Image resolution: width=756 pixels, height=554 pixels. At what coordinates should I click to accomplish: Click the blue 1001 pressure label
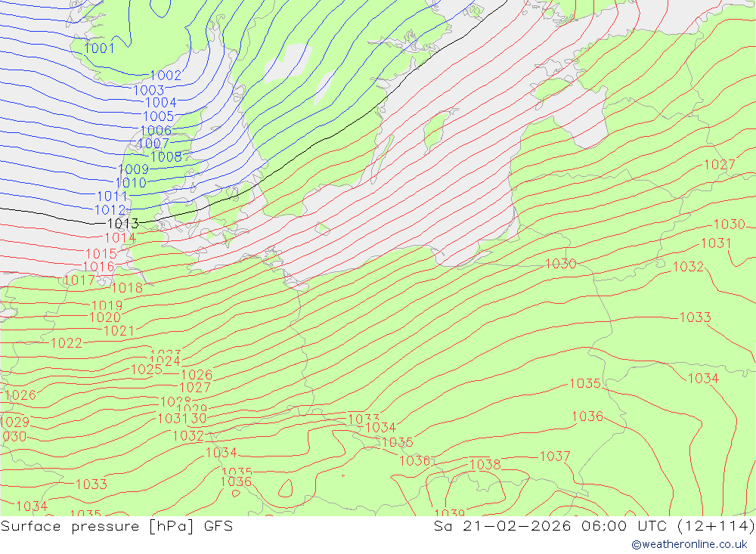coord(99,48)
